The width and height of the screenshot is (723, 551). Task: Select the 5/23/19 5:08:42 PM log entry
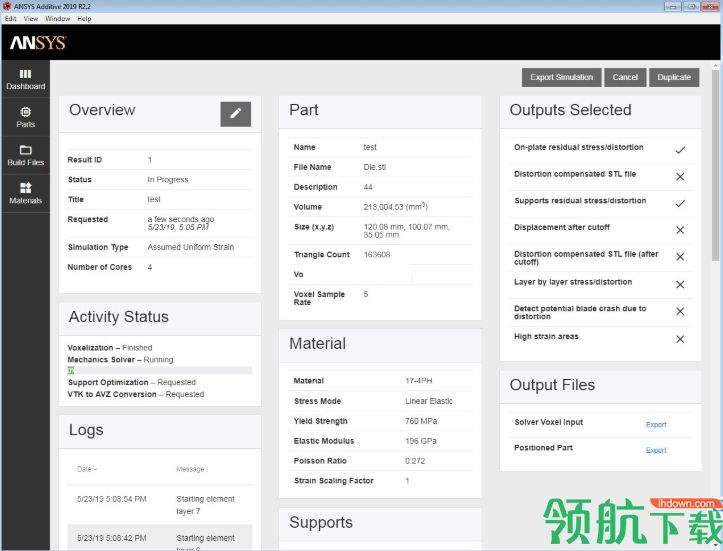click(x=160, y=538)
